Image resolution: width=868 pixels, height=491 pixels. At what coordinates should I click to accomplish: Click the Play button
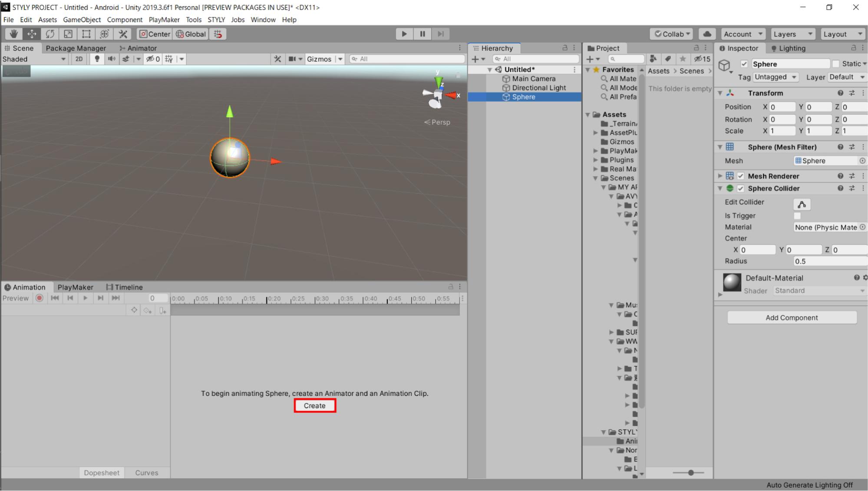pyautogui.click(x=404, y=34)
